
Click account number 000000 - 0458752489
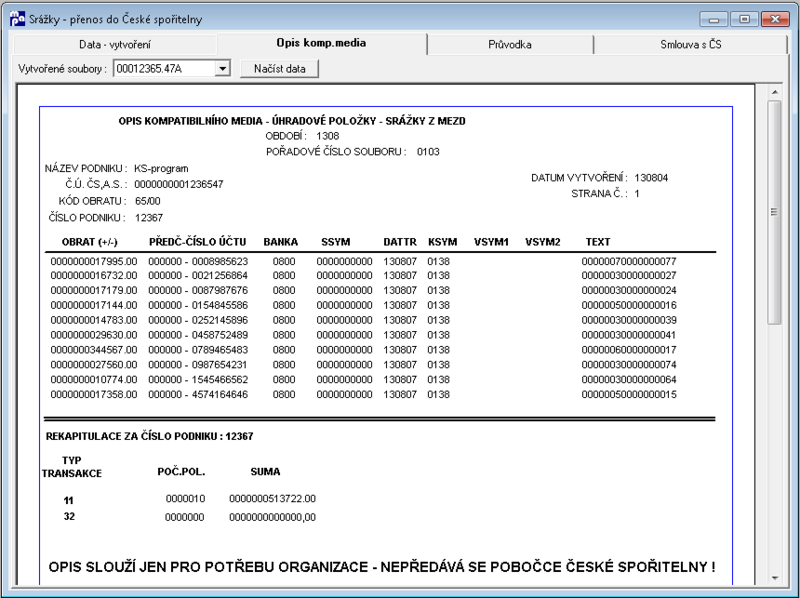198,335
